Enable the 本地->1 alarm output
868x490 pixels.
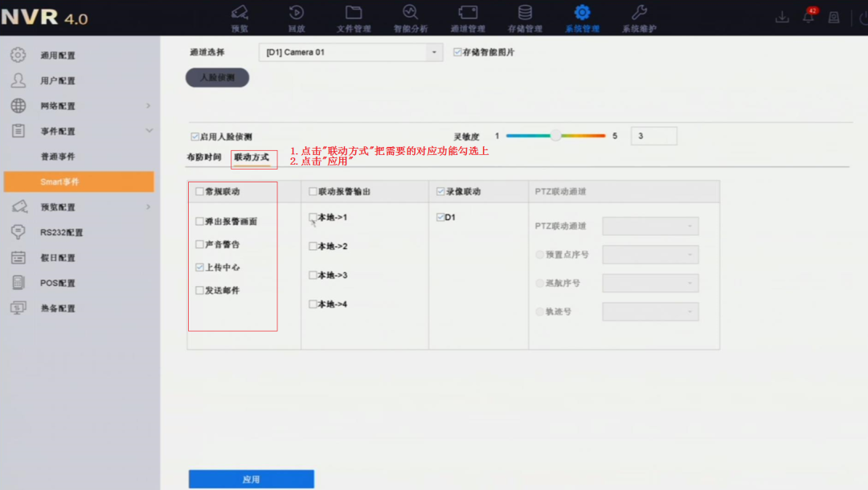click(313, 215)
